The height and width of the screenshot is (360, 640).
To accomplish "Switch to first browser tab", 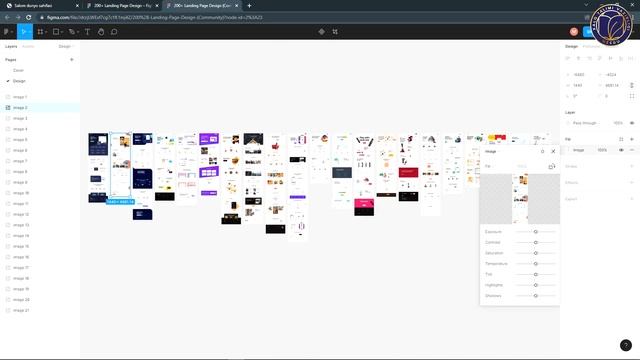I will (x=42, y=6).
